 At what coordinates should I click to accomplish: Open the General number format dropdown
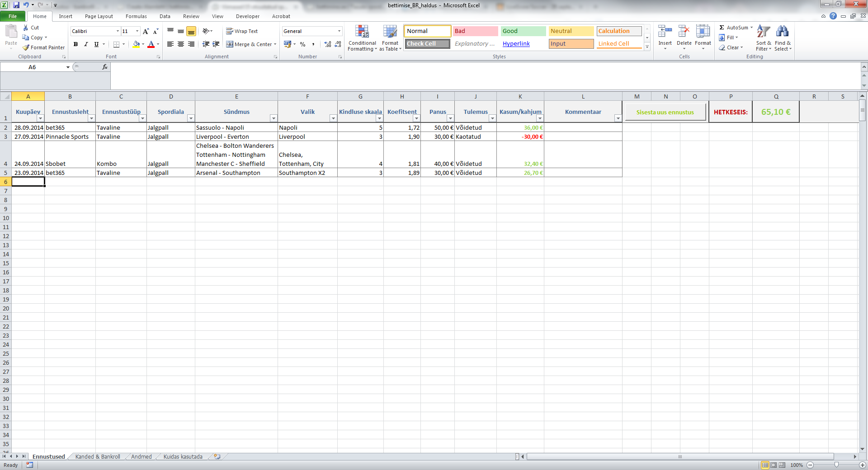pos(339,31)
